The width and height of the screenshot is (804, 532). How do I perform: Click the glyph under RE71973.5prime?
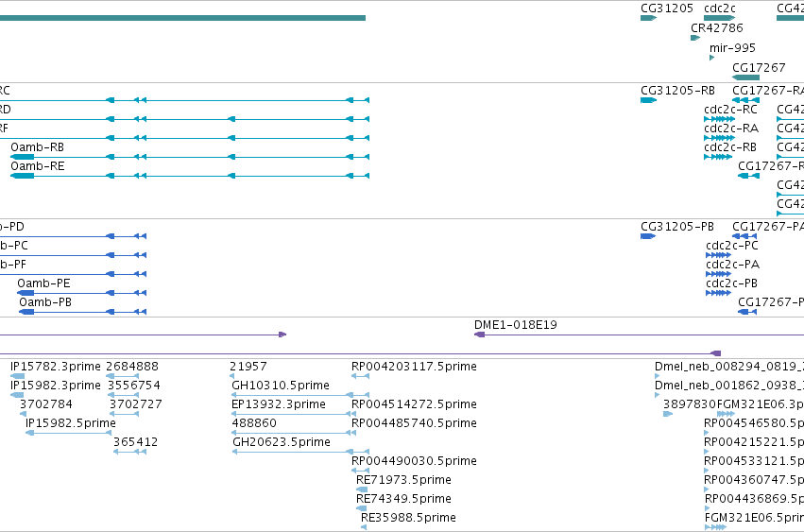coord(362,489)
